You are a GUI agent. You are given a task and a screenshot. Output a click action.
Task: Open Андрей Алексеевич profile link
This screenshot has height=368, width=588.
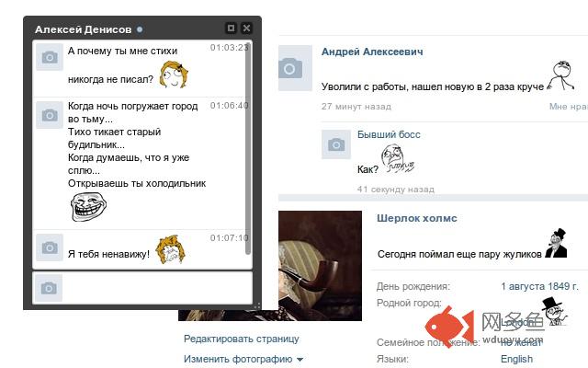[x=372, y=52]
